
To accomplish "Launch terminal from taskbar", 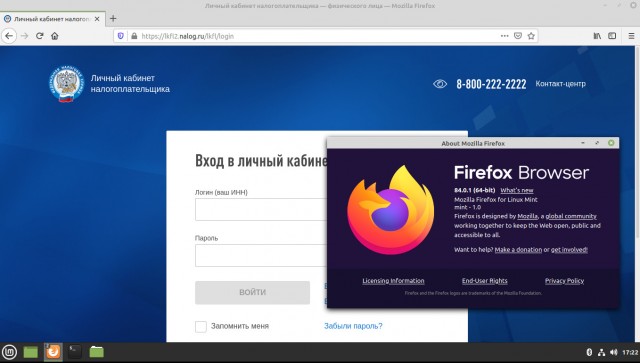I will pyautogui.click(x=75, y=352).
